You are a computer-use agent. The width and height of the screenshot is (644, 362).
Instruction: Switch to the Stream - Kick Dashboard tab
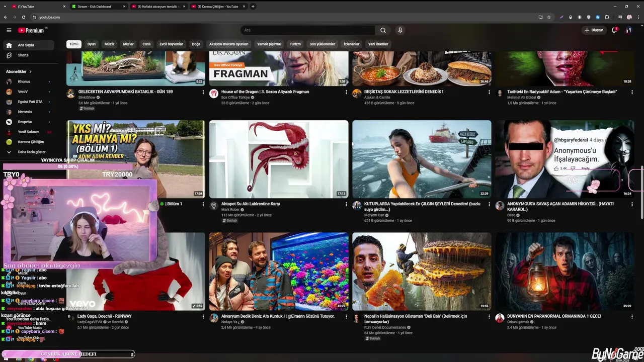(98, 7)
